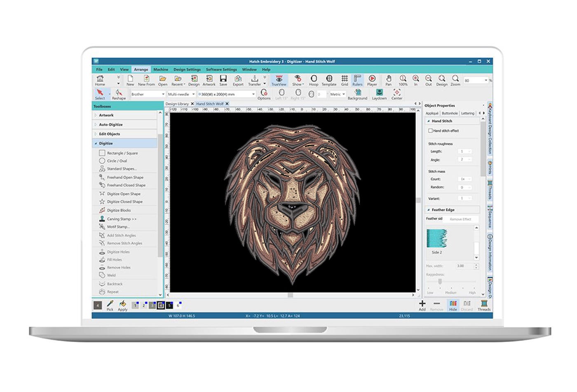Click the Open folder icon
This screenshot has width=577, height=392.
pos(163,80)
